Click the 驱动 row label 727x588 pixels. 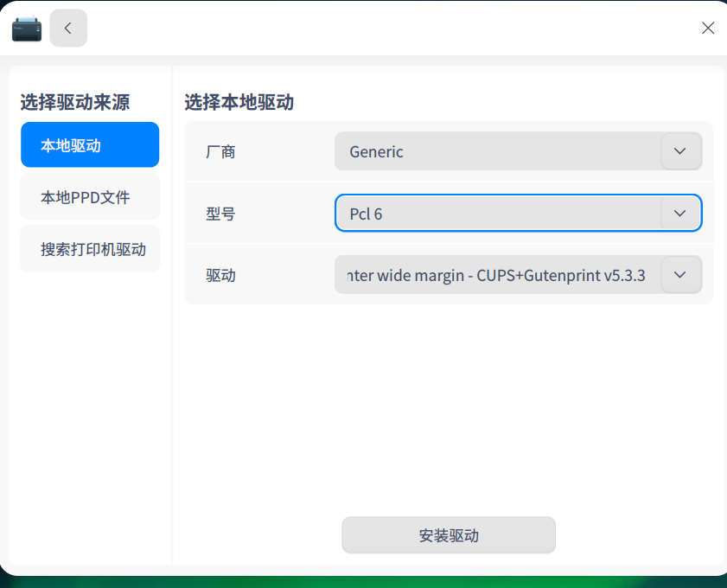[x=220, y=276]
